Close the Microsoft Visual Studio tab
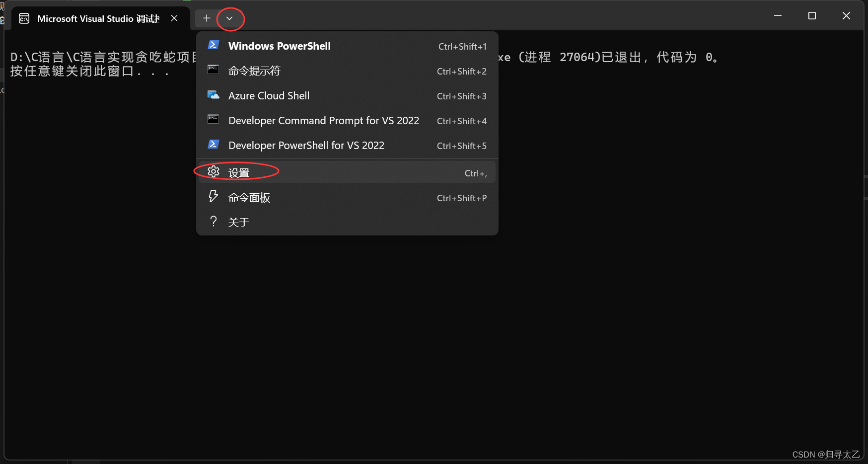Viewport: 868px width, 464px height. pos(174,18)
